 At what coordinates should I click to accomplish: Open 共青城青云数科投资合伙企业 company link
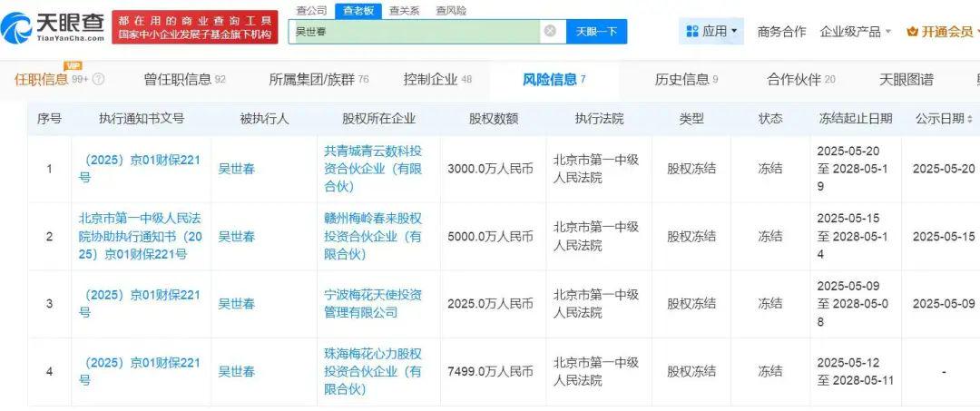tap(373, 169)
